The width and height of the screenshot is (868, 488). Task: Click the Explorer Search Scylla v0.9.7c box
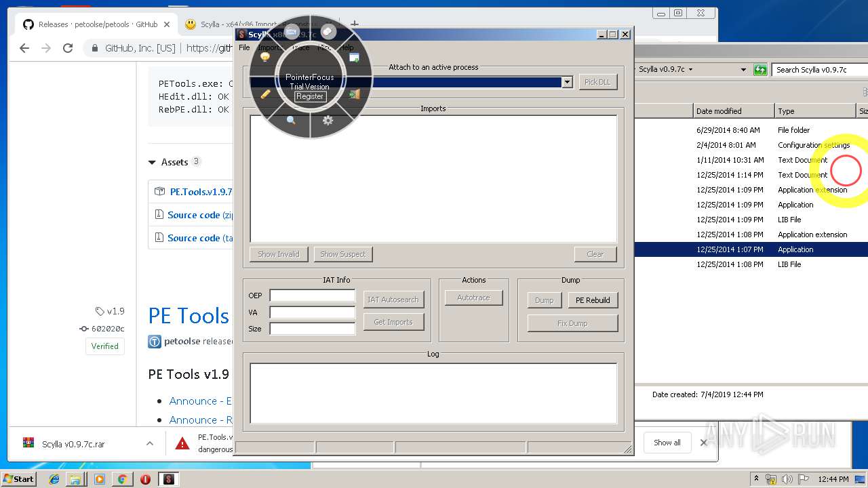(x=820, y=70)
